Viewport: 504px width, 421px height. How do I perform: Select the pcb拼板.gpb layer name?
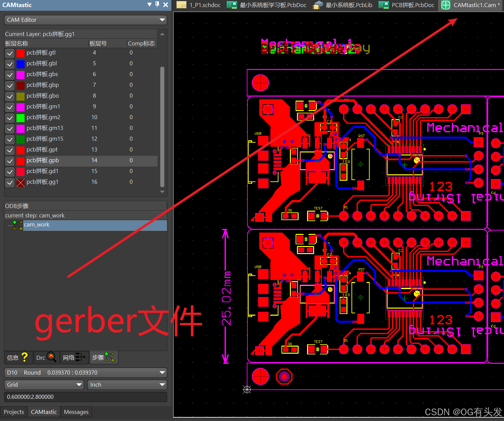(43, 160)
